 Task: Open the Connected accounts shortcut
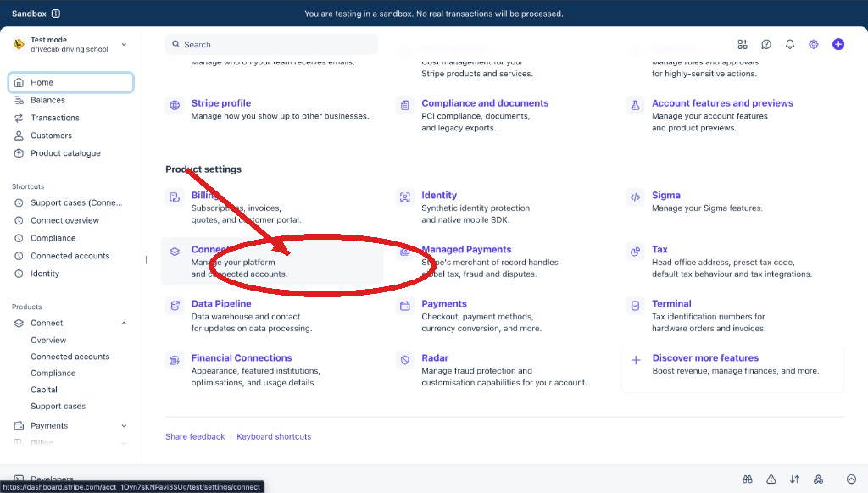click(71, 256)
